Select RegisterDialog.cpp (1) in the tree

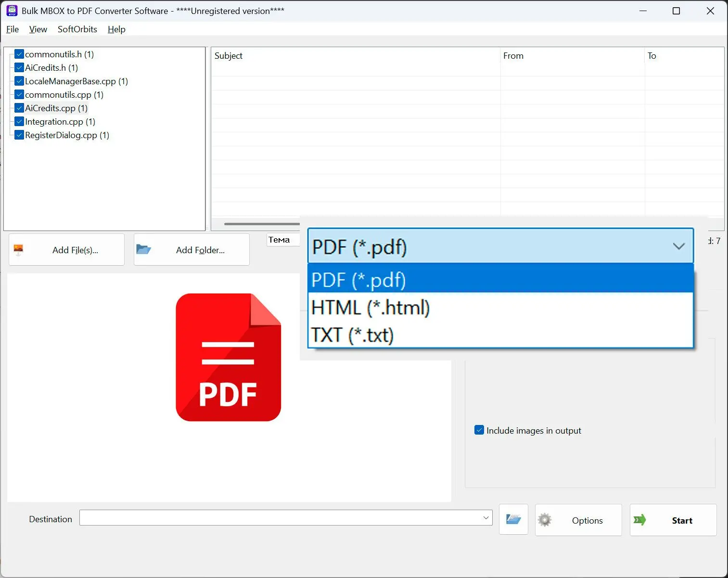coord(67,135)
